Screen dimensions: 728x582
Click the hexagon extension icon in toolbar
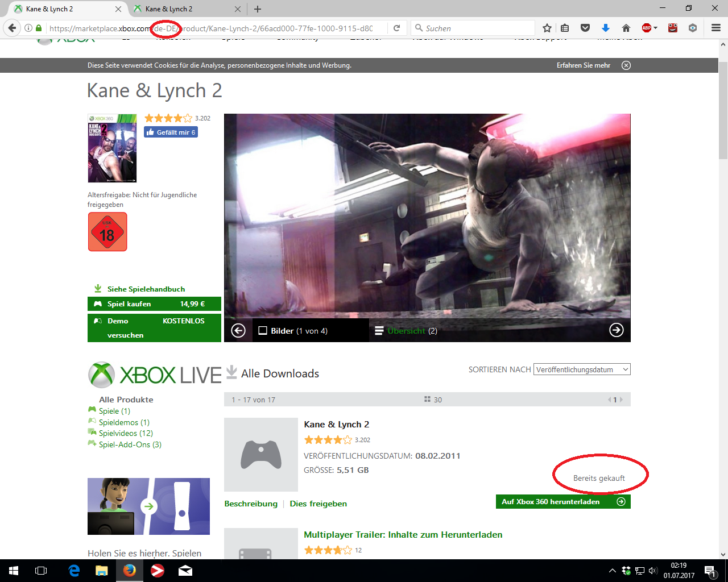(x=692, y=28)
